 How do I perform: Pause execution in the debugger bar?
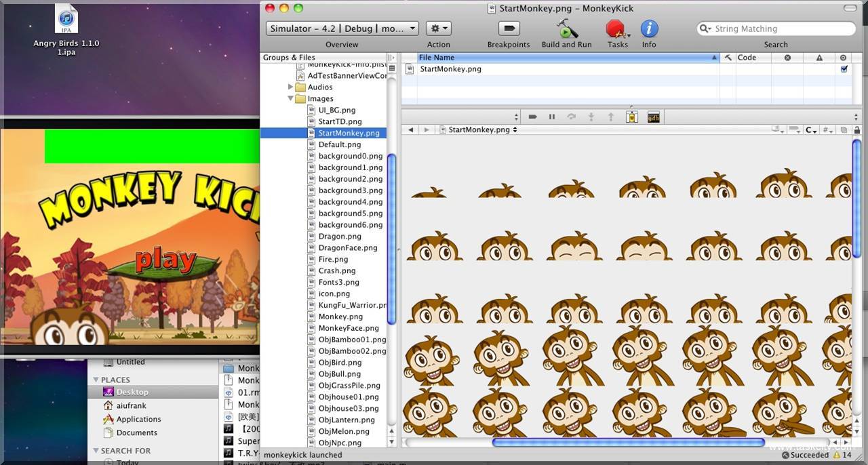(x=552, y=117)
